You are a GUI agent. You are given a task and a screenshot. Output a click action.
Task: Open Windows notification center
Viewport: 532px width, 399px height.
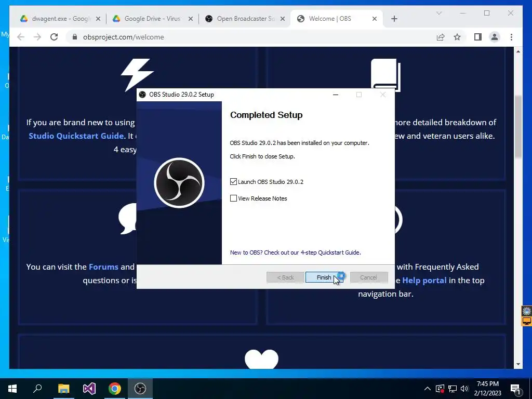(x=516, y=389)
